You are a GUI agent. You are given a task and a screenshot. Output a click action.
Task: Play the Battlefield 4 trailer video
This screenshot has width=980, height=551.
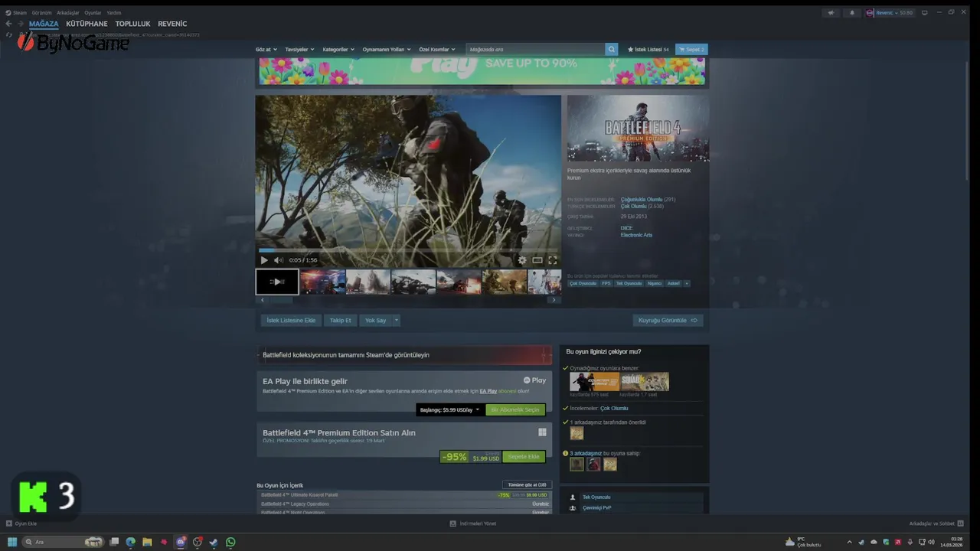click(x=264, y=260)
